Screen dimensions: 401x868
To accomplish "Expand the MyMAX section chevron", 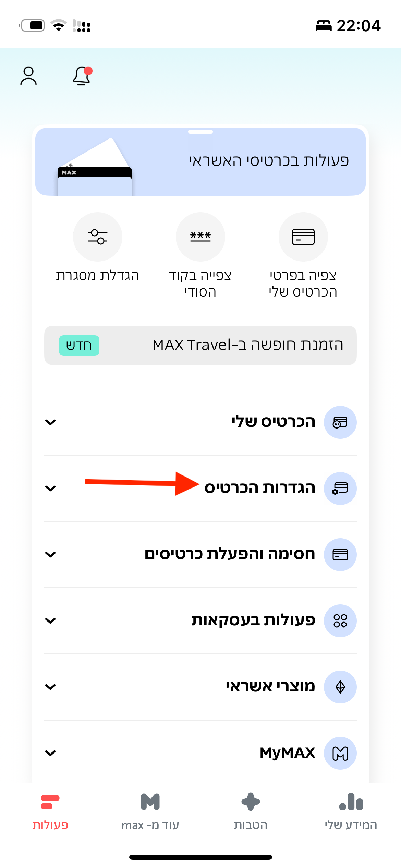I will coord(50,753).
